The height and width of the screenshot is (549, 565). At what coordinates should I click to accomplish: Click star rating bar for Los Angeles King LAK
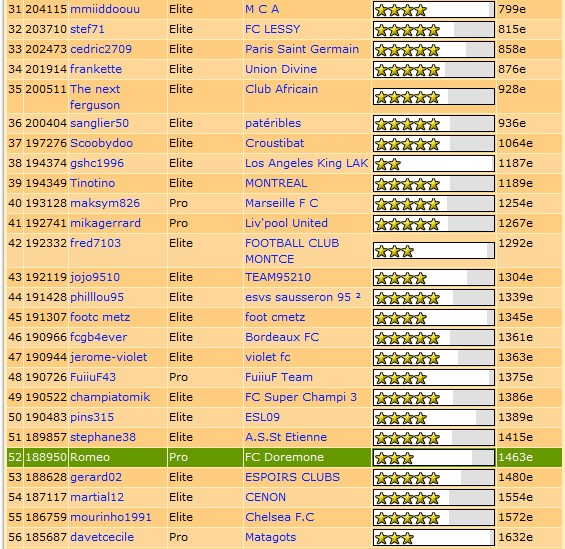(433, 164)
